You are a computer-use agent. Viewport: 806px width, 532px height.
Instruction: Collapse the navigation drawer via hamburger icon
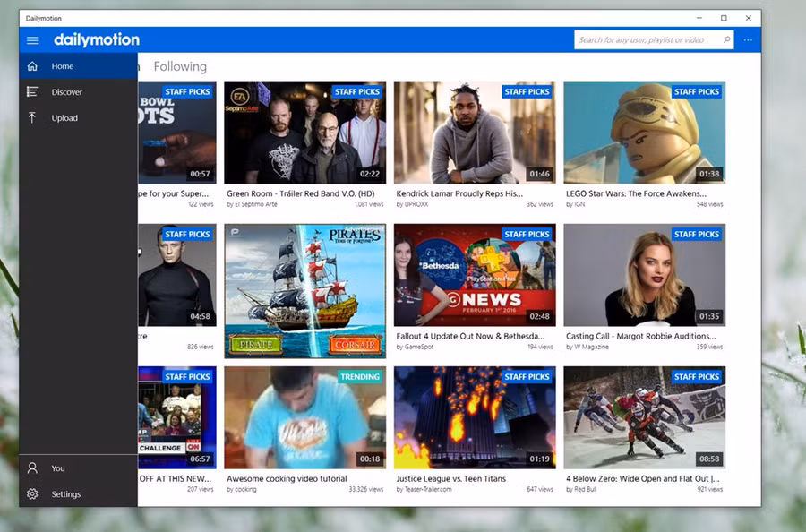pos(32,39)
